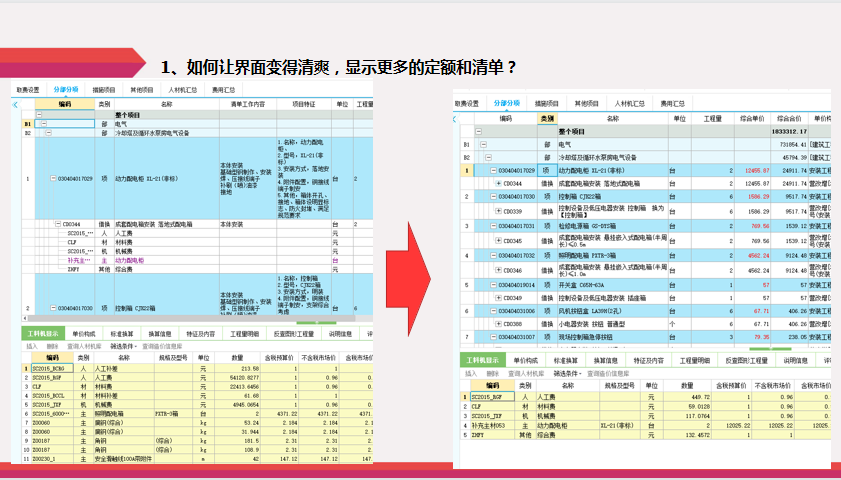841x480 pixels.
Task: Select 控制箱 CJB22箱 row in right screenshot
Action: point(645,197)
